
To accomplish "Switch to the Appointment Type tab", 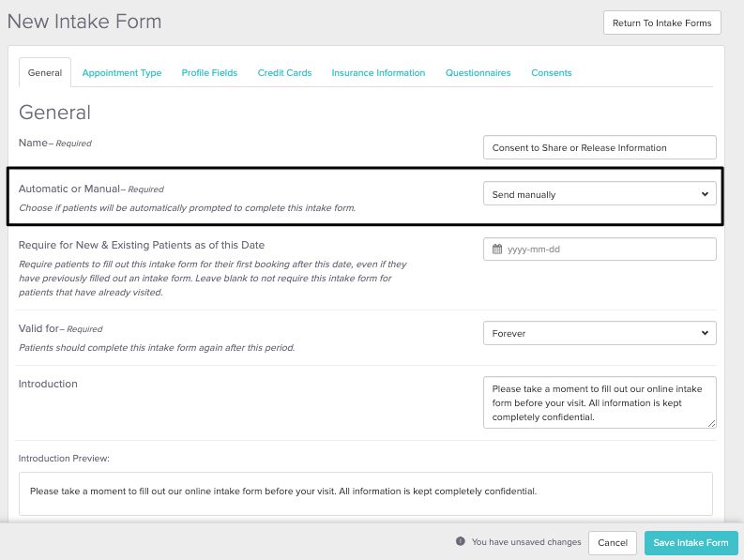I will pyautogui.click(x=121, y=72).
